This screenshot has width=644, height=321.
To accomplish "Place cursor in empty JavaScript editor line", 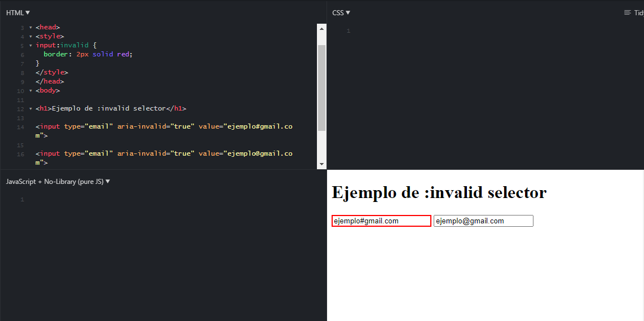I will (x=169, y=200).
